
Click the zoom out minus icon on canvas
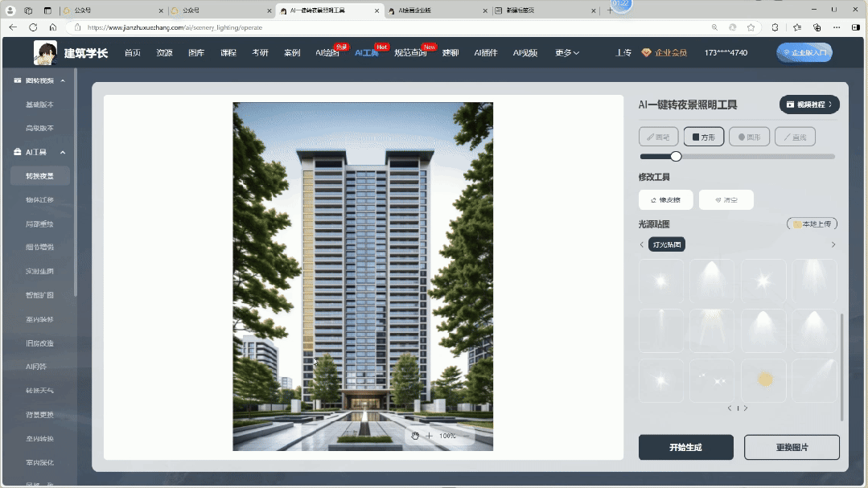coord(466,436)
